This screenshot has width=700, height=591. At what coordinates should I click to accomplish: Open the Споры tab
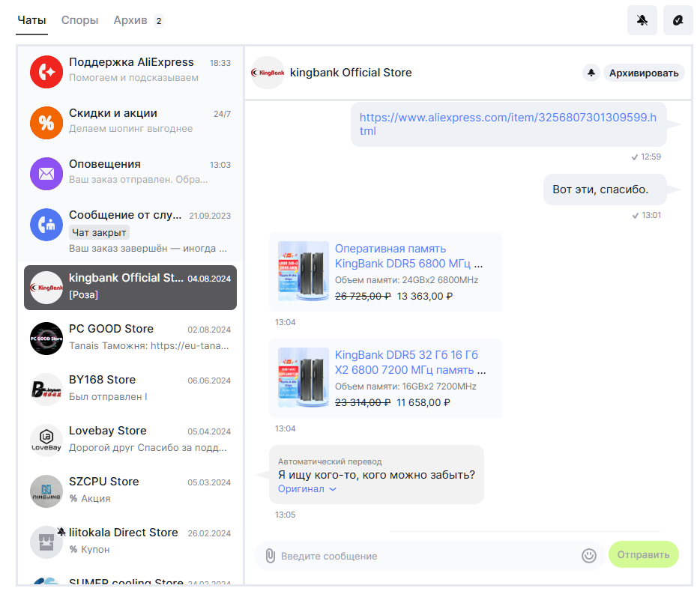[79, 20]
